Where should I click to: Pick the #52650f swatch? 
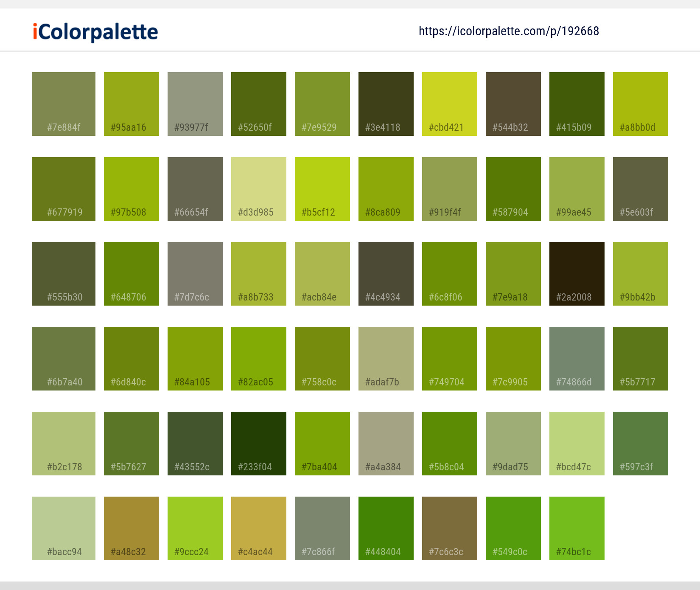259,104
